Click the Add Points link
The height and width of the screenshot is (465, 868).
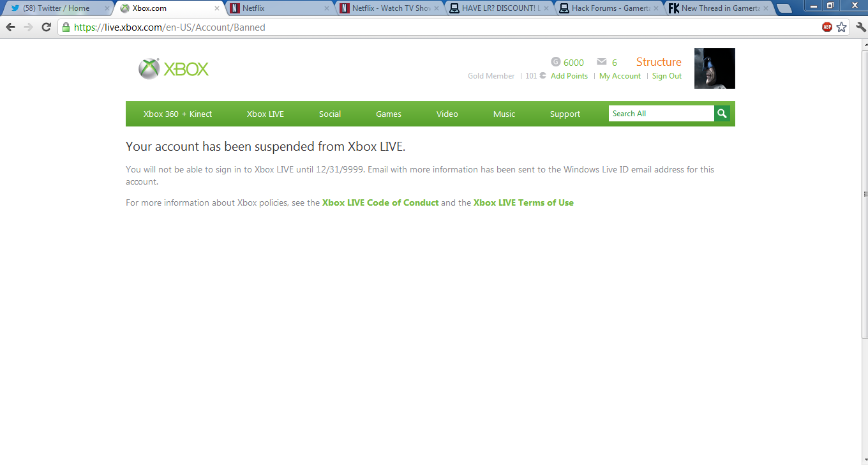pos(569,76)
